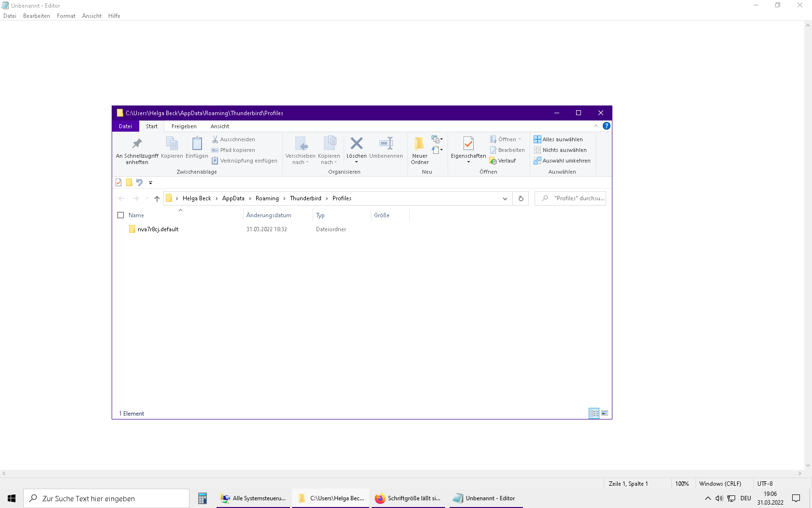Open the quick access toolbar customize dropdown
This screenshot has width=812, height=508.
151,183
